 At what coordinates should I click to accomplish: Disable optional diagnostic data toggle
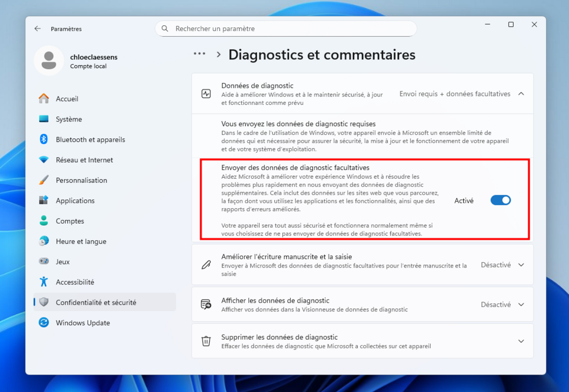pos(500,200)
